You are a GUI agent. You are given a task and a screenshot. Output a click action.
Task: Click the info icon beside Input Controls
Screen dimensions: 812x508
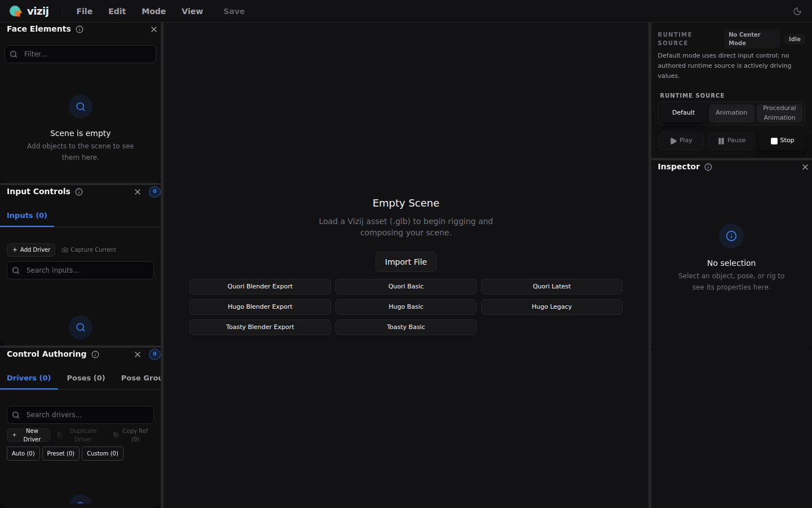(x=79, y=192)
